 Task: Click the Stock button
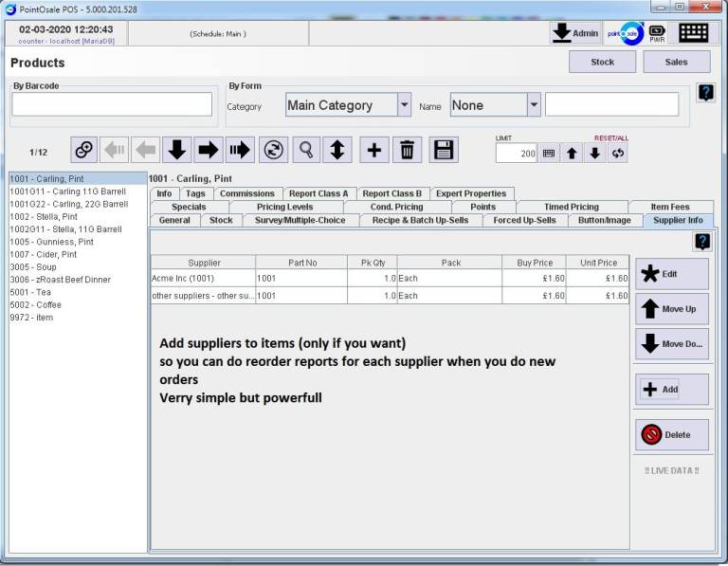tap(603, 62)
